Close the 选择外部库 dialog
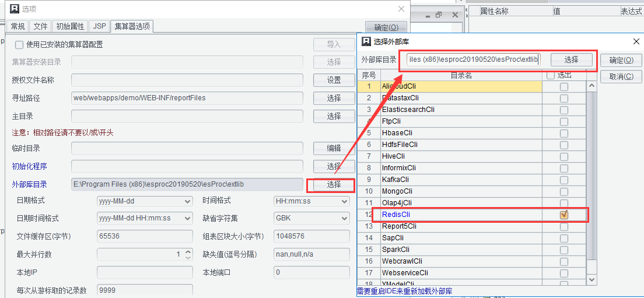This screenshot has width=644, height=298. [x=636, y=41]
